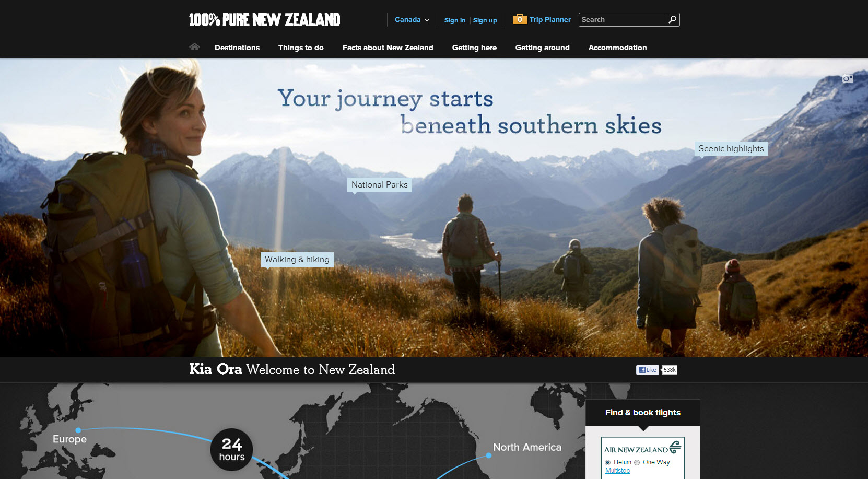Viewport: 868px width, 479px height.
Task: Open the Trip Planner suitcase icon
Action: point(520,19)
